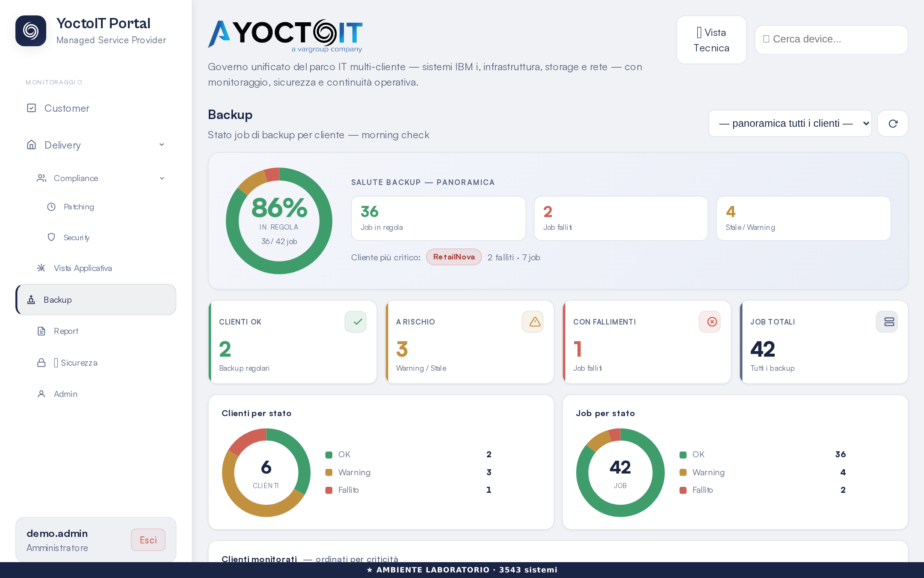Open the panoramica tutti i clienti dropdown

790,123
